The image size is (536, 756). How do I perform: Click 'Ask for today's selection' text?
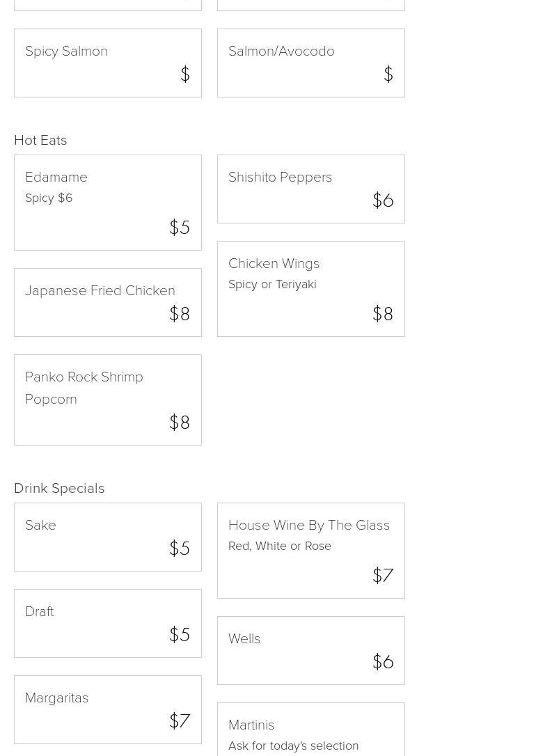pyautogui.click(x=294, y=746)
